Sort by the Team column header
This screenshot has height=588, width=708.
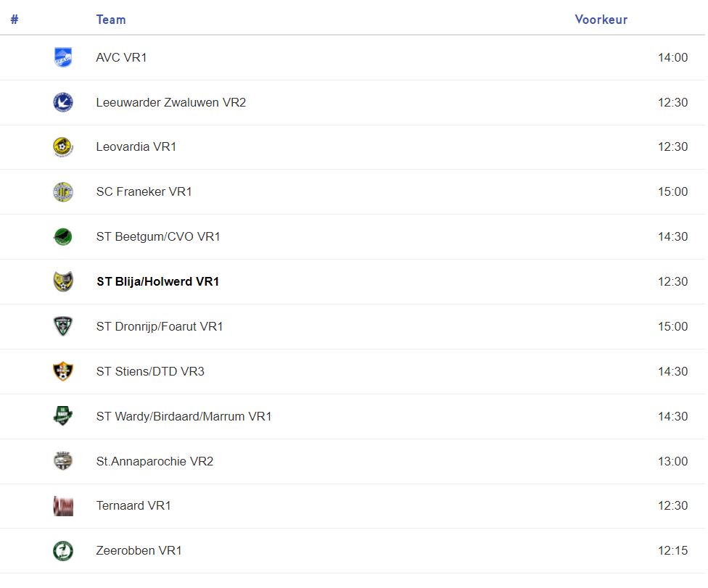tap(111, 20)
